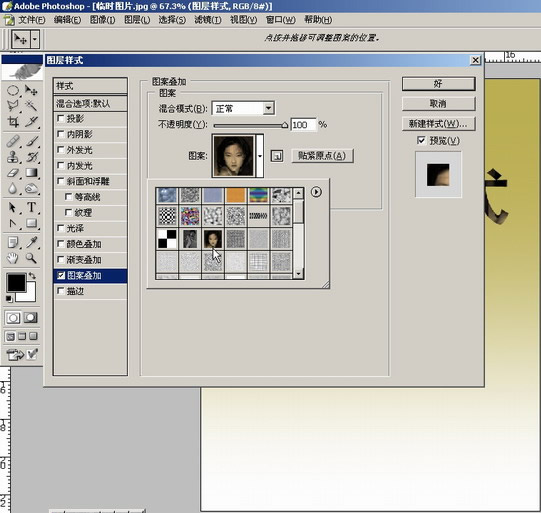Select the Polygonal Lasso tool
541x513 pixels.
pos(13,106)
